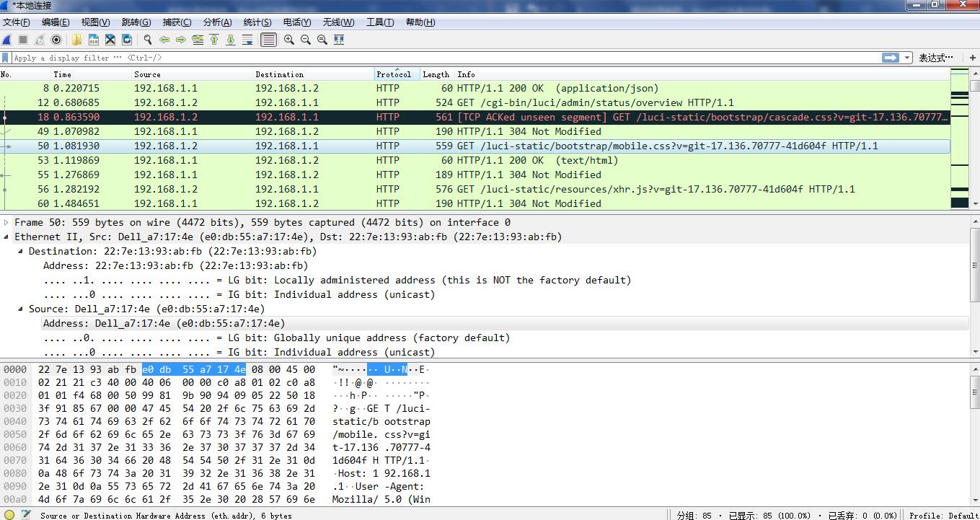Find a packet with magnifier icon
This screenshot has width=980, height=520.
(x=148, y=40)
